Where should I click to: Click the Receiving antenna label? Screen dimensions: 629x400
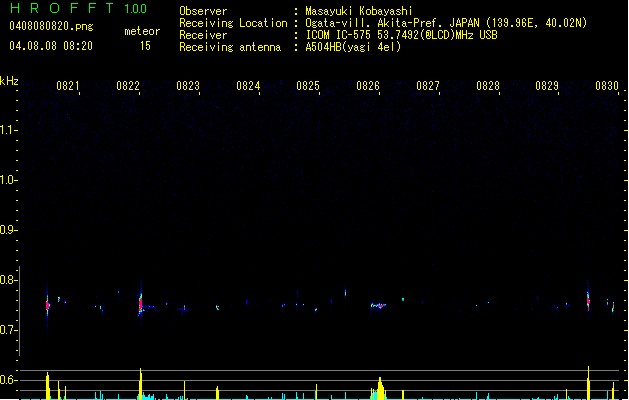tap(230, 47)
